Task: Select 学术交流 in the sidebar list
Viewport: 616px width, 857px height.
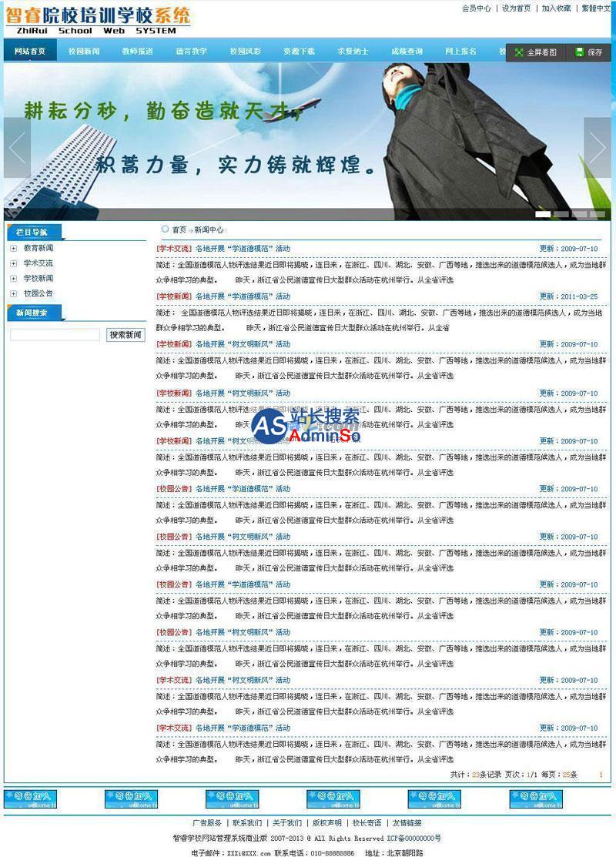Action: 38,263
